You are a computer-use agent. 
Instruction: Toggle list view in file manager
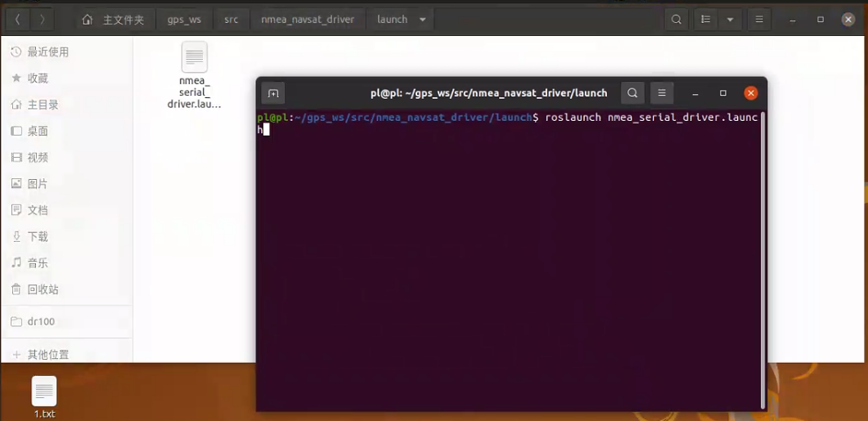point(706,20)
